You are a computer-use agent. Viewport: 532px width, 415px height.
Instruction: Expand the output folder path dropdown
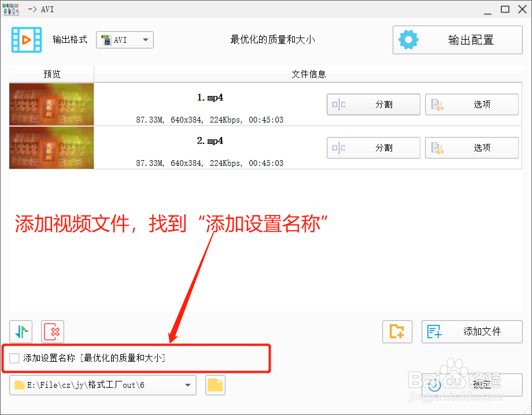click(x=187, y=385)
